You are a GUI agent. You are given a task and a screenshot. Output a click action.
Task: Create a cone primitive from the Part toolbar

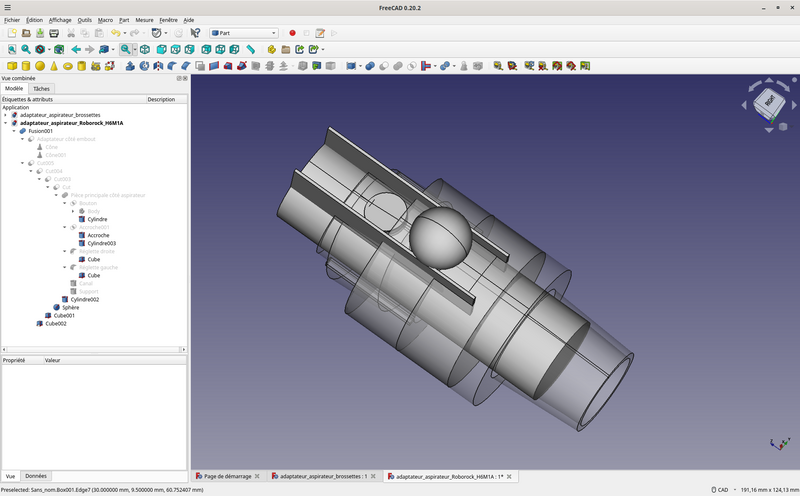[x=54, y=66]
